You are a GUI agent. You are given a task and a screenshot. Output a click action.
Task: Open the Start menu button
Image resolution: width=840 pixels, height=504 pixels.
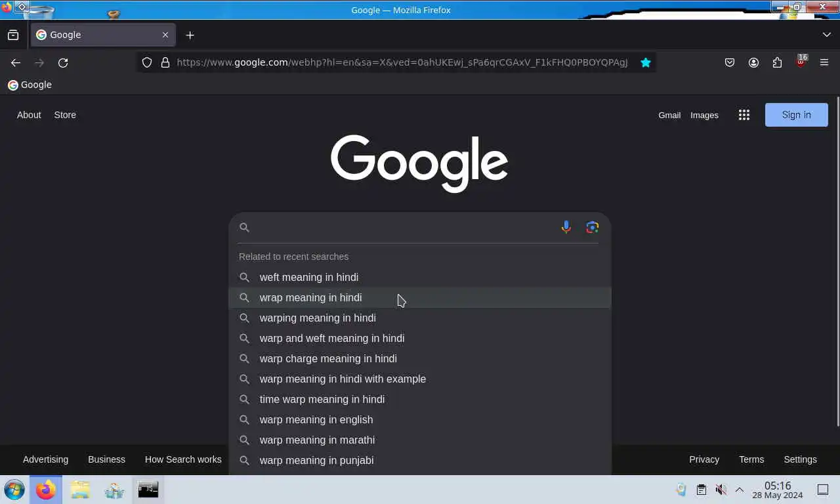(x=14, y=490)
